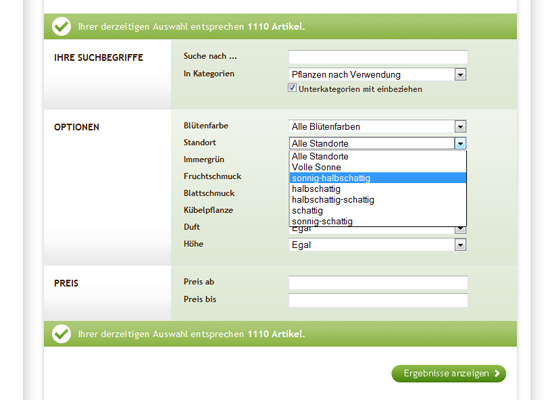Screen dimensions: 550x400
Task: Click into the 'Preis bis' input field
Action: 378,300
